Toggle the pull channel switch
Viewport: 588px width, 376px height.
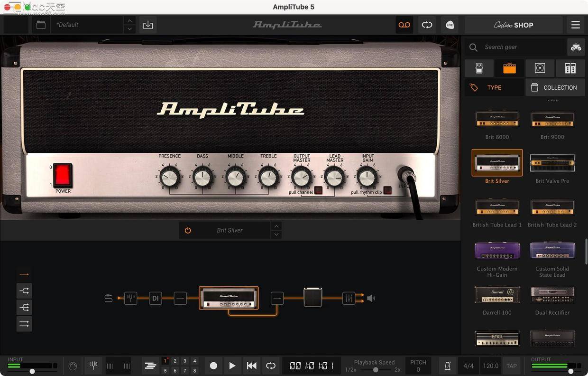point(318,190)
